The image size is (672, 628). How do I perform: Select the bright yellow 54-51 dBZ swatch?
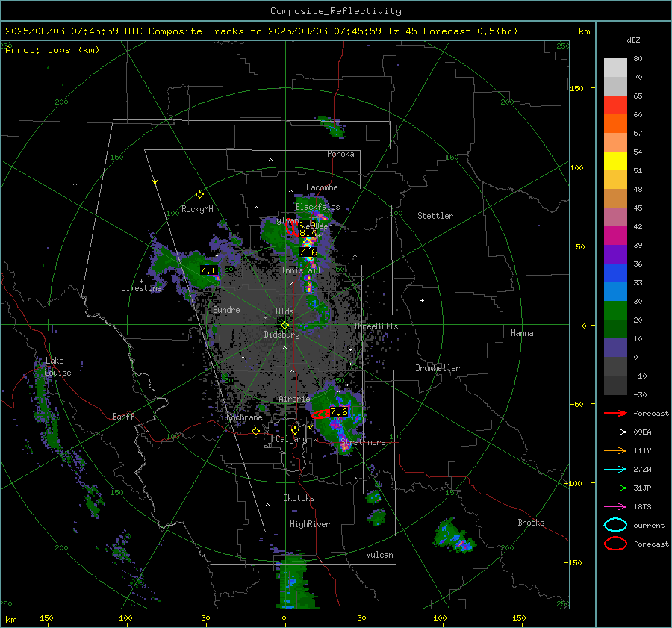pyautogui.click(x=615, y=161)
